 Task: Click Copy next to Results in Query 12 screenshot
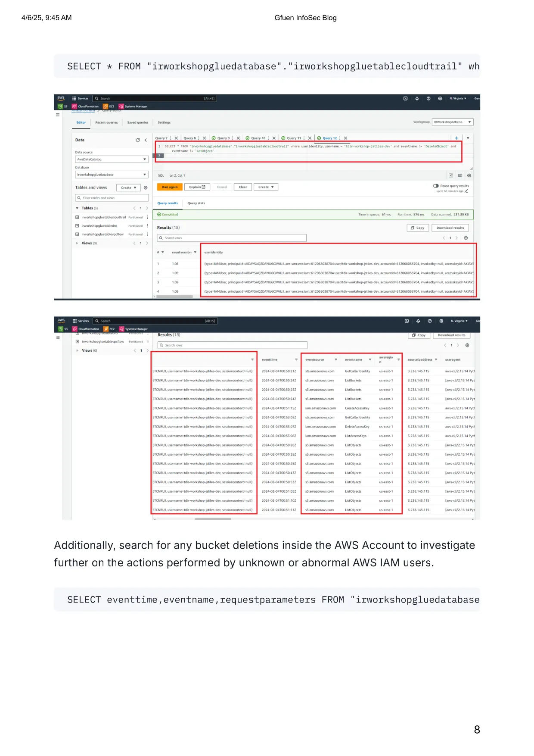pos(418,228)
